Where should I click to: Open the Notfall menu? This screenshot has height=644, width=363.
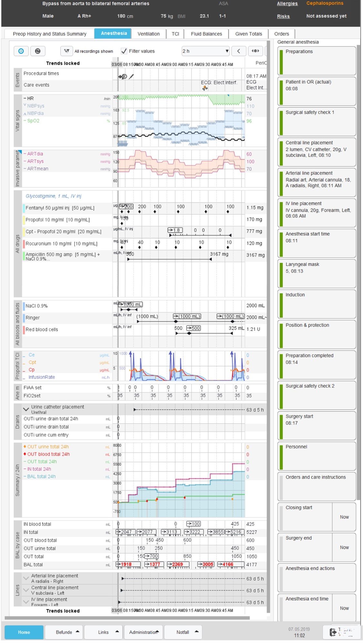point(183,632)
